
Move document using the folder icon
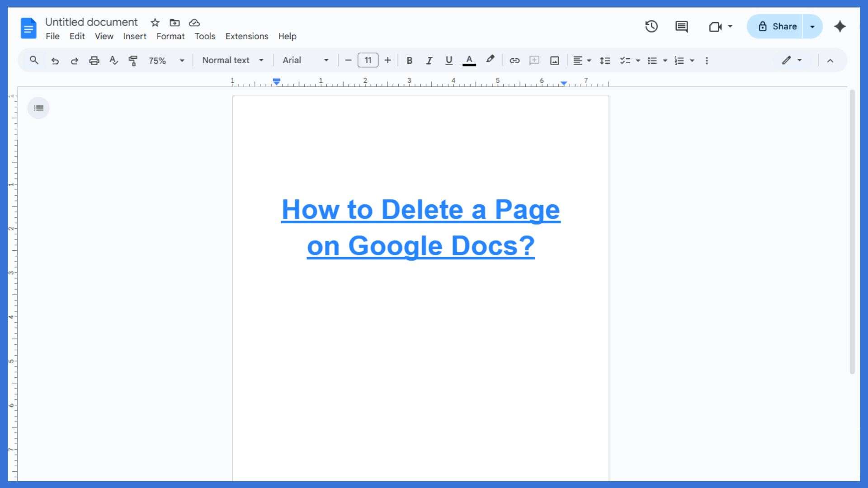175,23
